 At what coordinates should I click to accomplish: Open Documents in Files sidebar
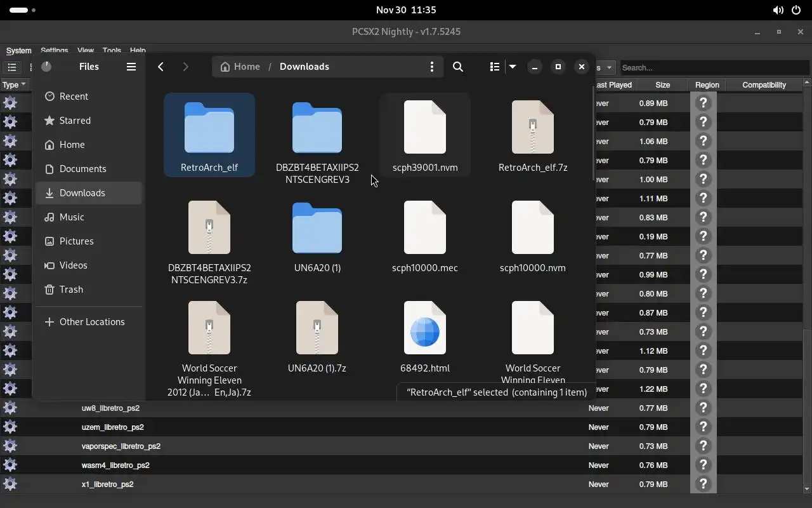[89, 169]
